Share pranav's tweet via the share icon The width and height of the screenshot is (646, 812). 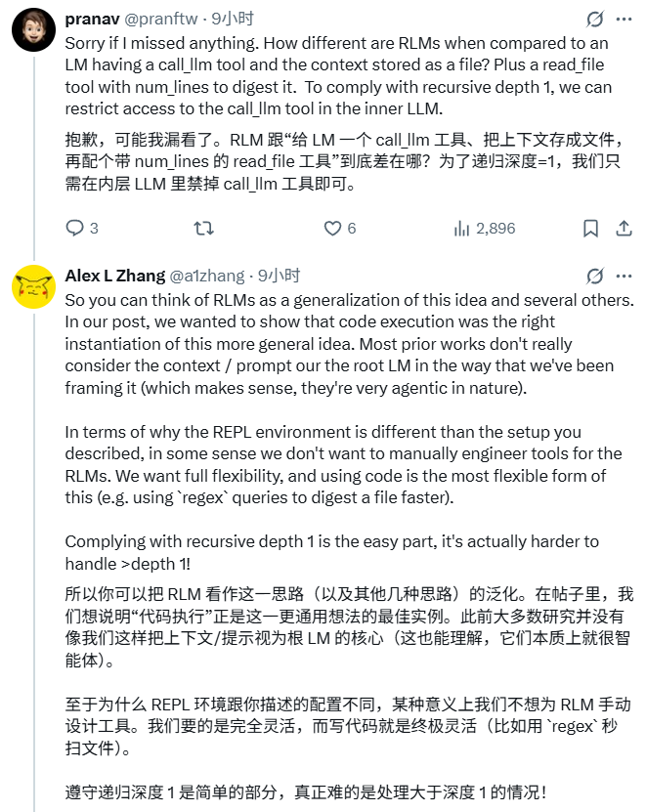coord(624,229)
